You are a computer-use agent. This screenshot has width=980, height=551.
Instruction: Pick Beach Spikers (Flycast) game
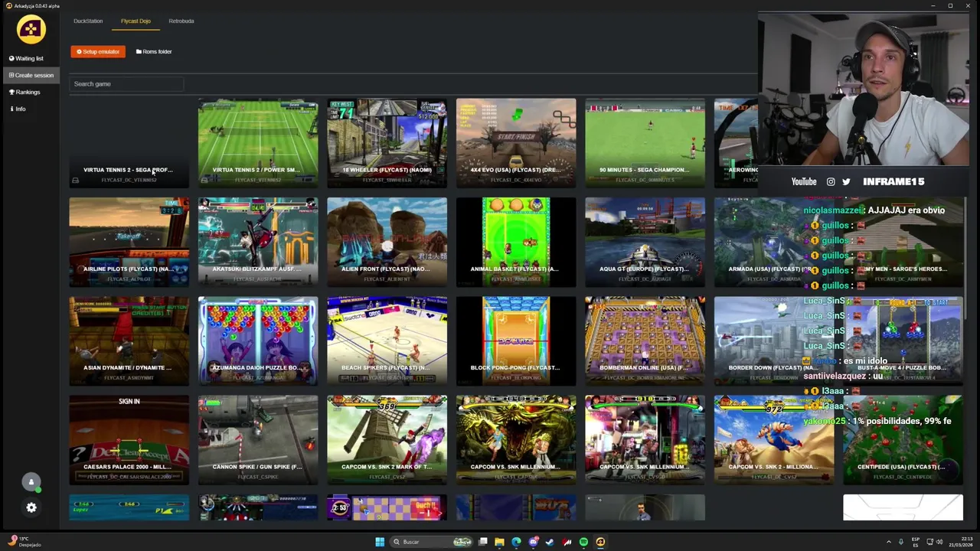(x=387, y=341)
